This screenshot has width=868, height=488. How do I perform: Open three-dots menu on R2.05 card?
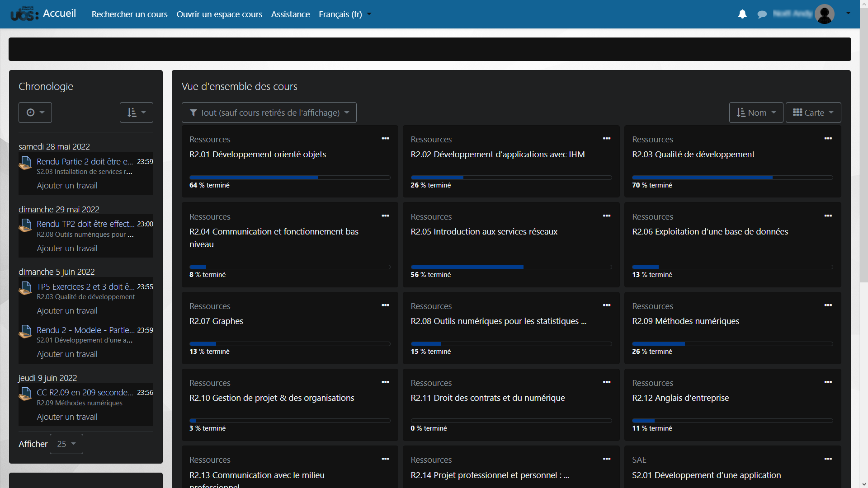[607, 216]
